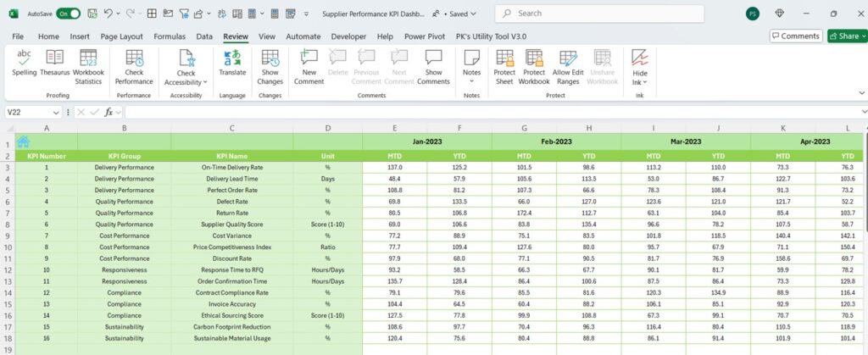868x355 pixels.
Task: Open the Page Layout tab
Action: 122,36
